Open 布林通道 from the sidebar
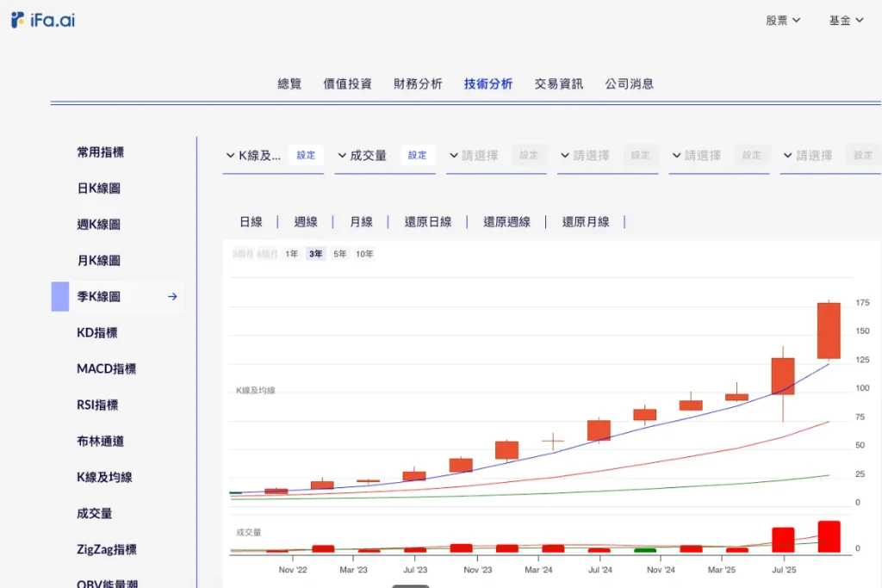 [100, 442]
